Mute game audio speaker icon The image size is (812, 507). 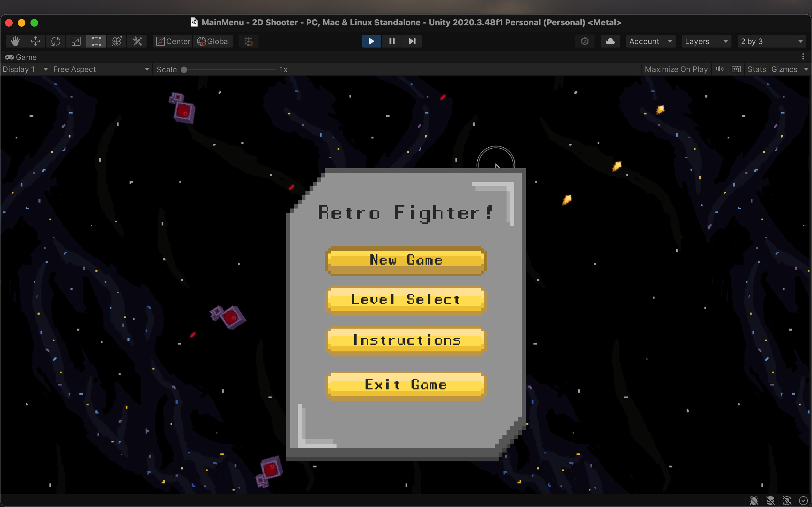click(x=719, y=69)
